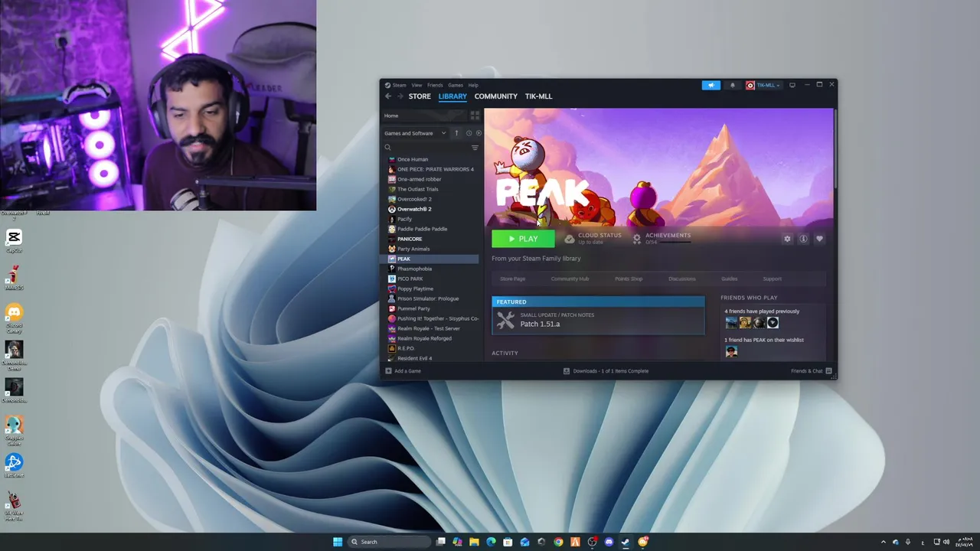
Task: Open Discord from the taskbar
Action: point(609,542)
